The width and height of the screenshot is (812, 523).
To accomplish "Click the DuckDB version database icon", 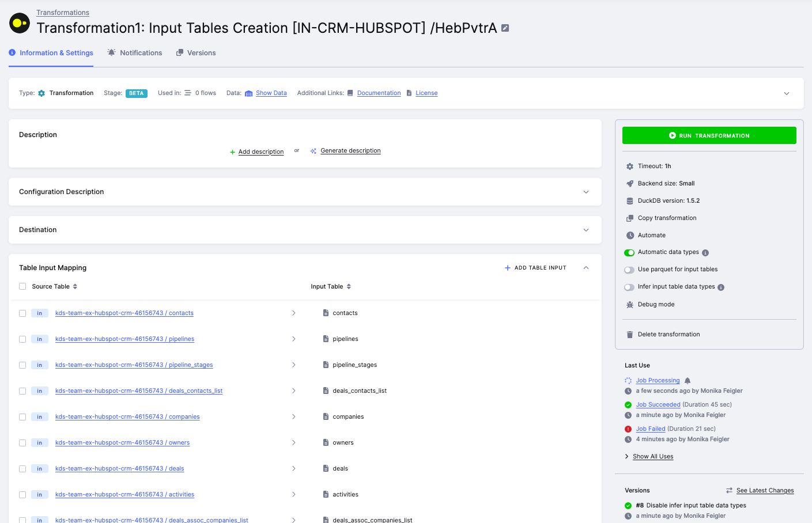I will point(630,201).
